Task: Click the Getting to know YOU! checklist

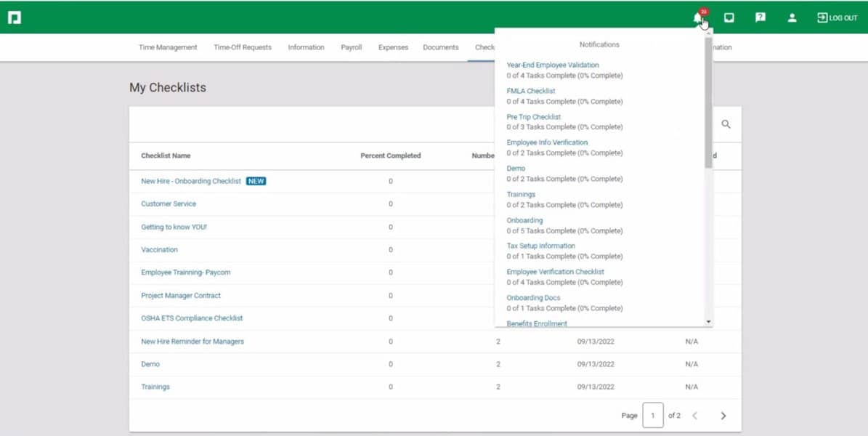Action: [x=174, y=227]
